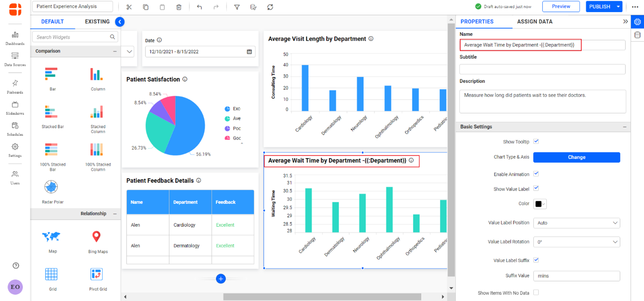Open the Data Sources section
Screen dimensions: 644x301
click(14, 59)
